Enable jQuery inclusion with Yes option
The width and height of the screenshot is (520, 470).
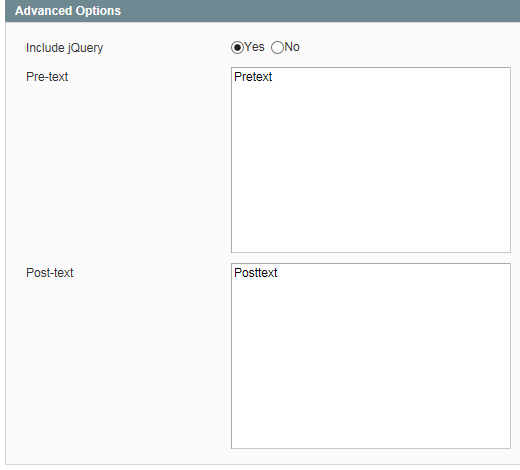click(x=237, y=47)
